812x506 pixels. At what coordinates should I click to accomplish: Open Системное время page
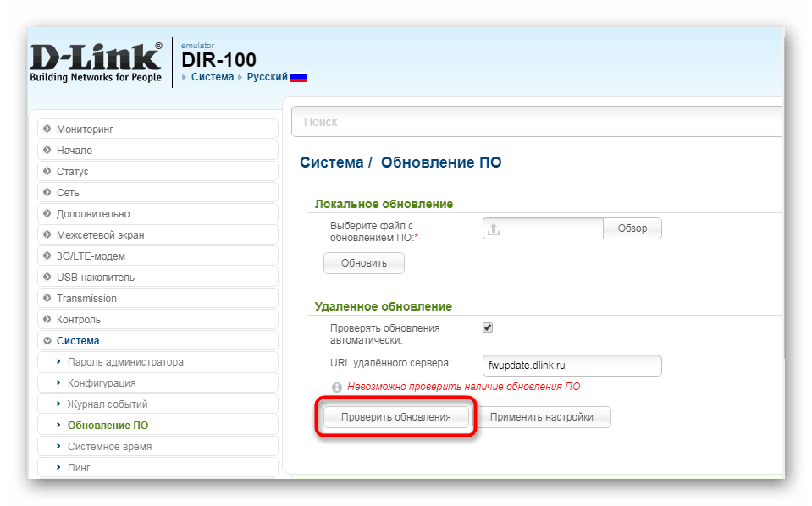[x=158, y=447]
